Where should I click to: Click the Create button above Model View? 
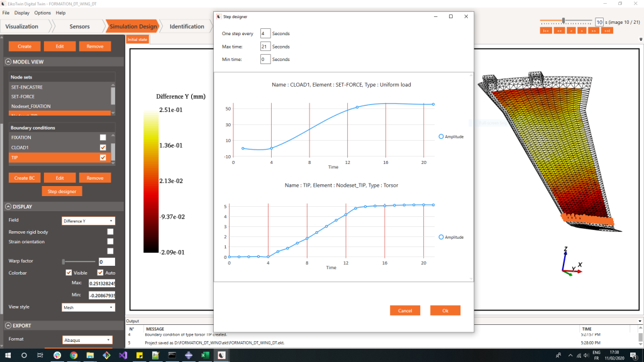click(x=25, y=47)
